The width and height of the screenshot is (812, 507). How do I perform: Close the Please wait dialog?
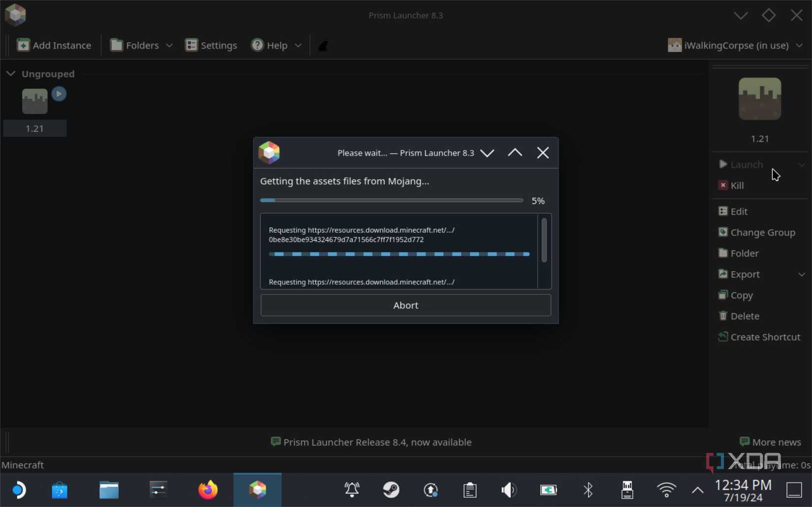[x=543, y=153]
